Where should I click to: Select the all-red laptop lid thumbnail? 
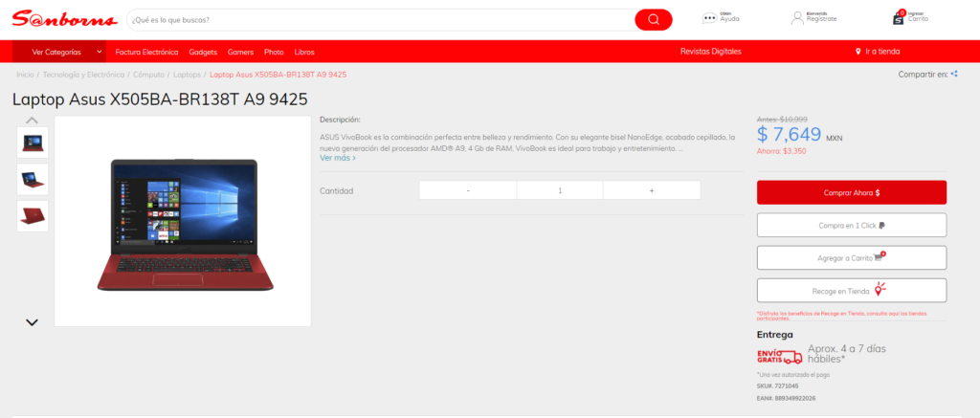click(33, 215)
